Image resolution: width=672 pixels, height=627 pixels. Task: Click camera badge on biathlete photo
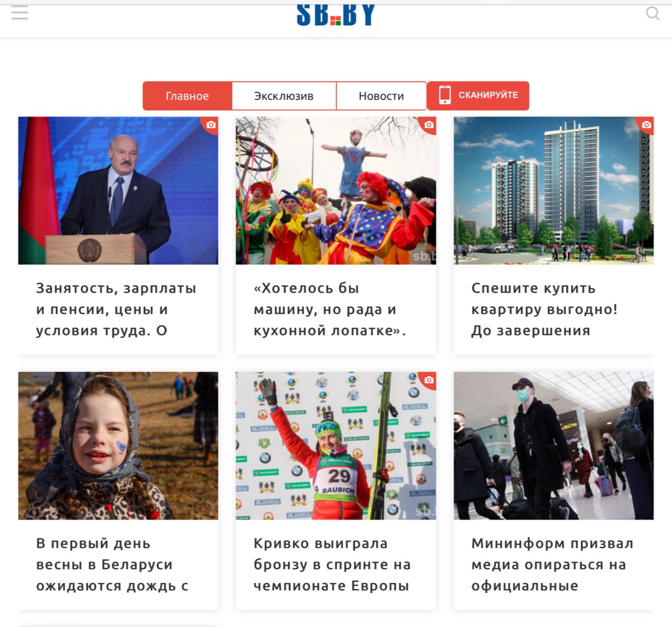tap(429, 380)
